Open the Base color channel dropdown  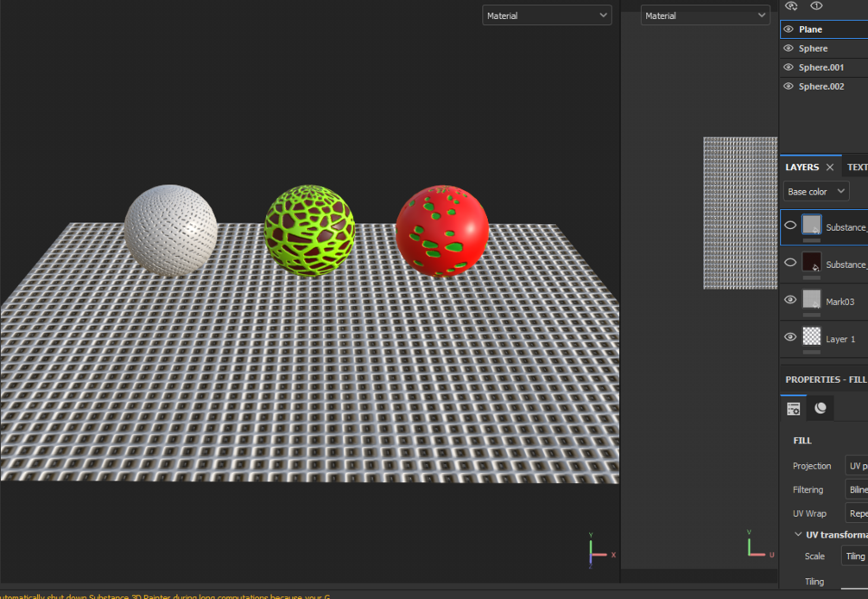816,191
